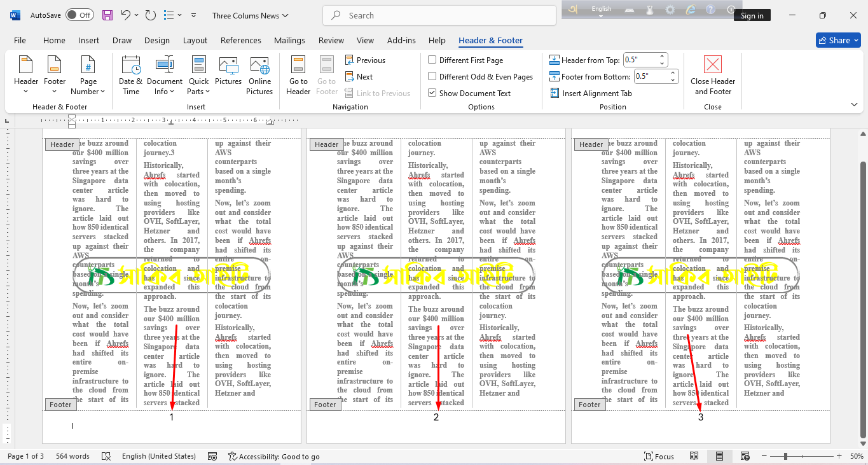Switch to the References tab
The height and width of the screenshot is (465, 868).
click(241, 40)
